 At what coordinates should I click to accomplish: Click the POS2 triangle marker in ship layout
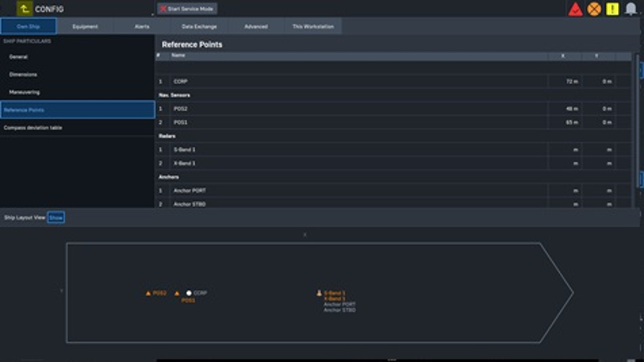(148, 293)
